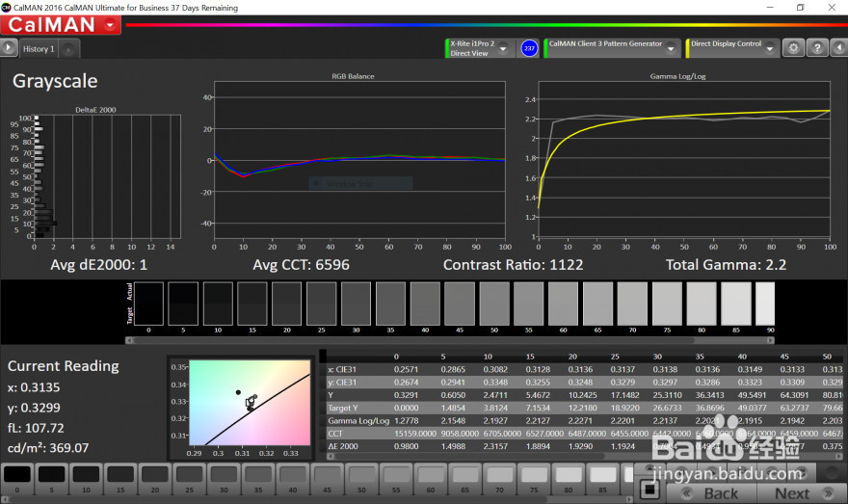Click the stop measurement square icon
The width and height of the screenshot is (848, 504).
[x=649, y=490]
